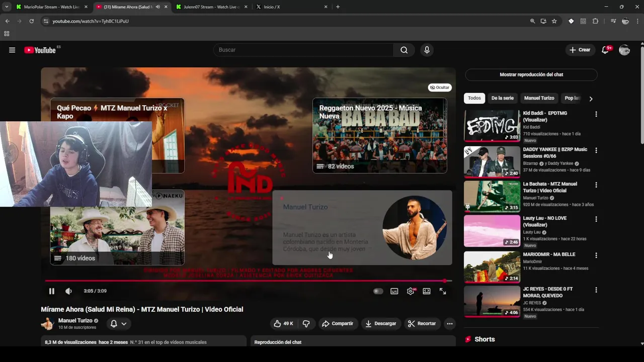Pause the video playback

pyautogui.click(x=51, y=291)
